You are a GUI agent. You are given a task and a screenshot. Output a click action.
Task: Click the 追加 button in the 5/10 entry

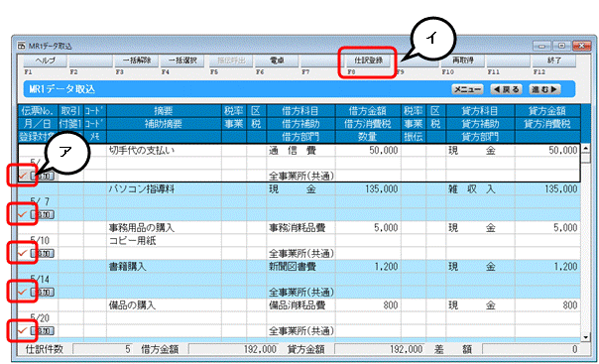pyautogui.click(x=43, y=253)
